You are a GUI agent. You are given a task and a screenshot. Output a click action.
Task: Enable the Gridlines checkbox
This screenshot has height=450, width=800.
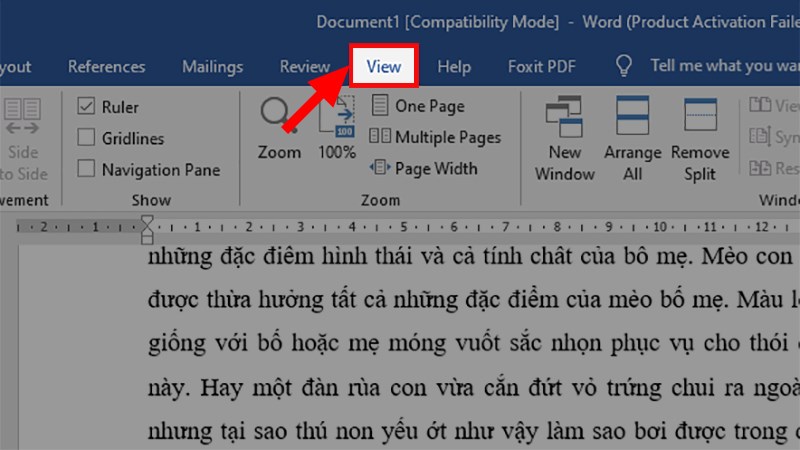[x=87, y=138]
